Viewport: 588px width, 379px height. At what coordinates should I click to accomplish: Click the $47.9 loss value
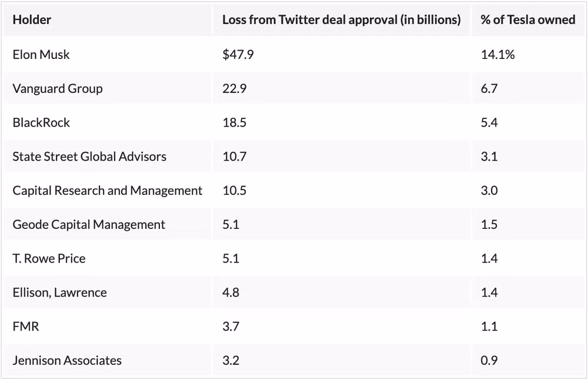[x=238, y=55]
